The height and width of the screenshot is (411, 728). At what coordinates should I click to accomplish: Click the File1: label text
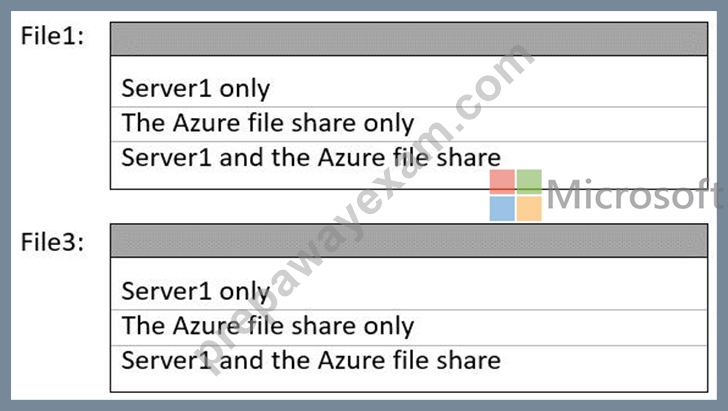[52, 36]
